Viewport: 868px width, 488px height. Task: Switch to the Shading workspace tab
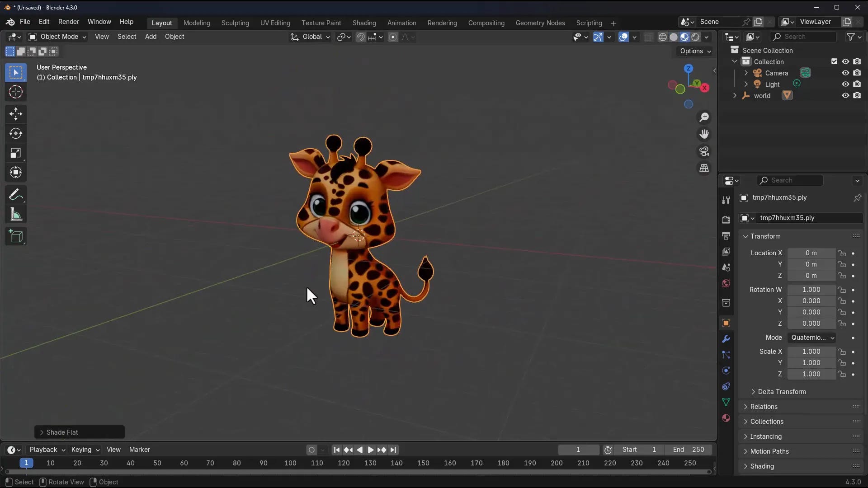pos(364,23)
